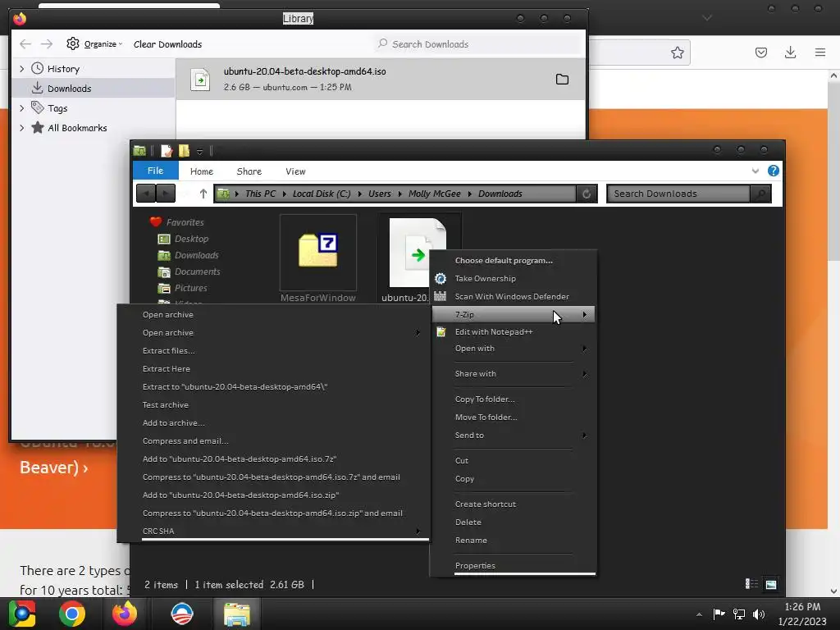The height and width of the screenshot is (630, 840).
Task: Click Search Downloads box in Explorer
Action: [678, 194]
